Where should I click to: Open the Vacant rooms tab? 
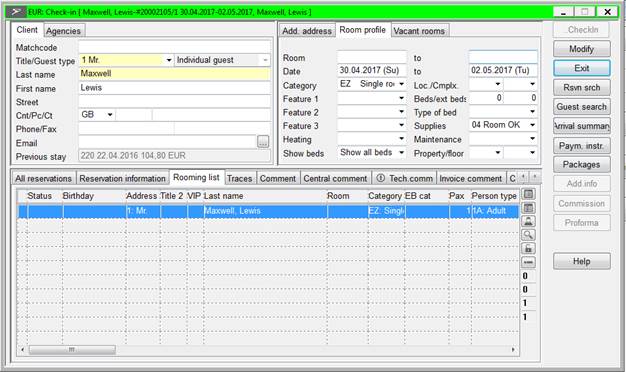click(x=419, y=31)
